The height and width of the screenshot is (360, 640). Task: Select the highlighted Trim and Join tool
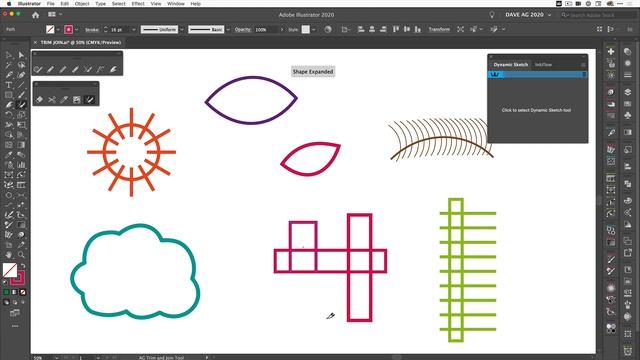[x=89, y=100]
